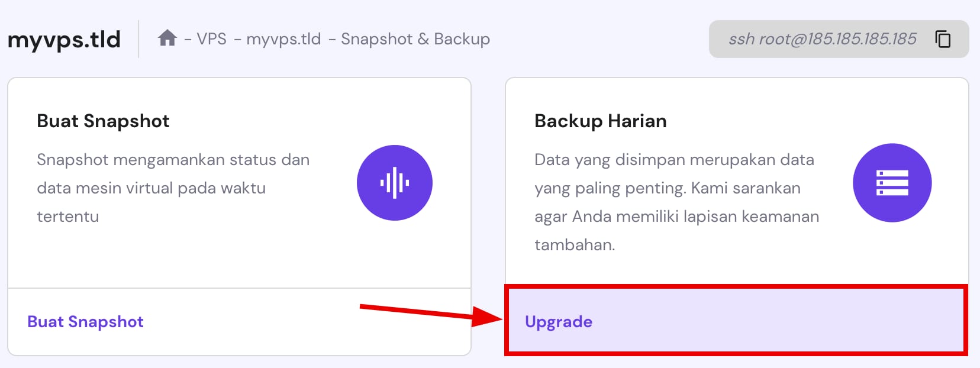The width and height of the screenshot is (980, 368).
Task: Copy the SSH command with the copy icon
Action: click(x=943, y=39)
